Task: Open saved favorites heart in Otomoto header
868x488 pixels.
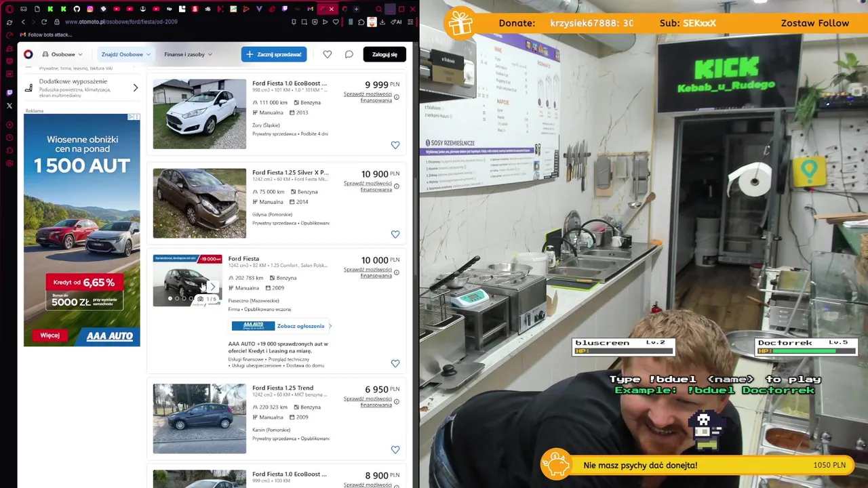Action: (x=328, y=54)
